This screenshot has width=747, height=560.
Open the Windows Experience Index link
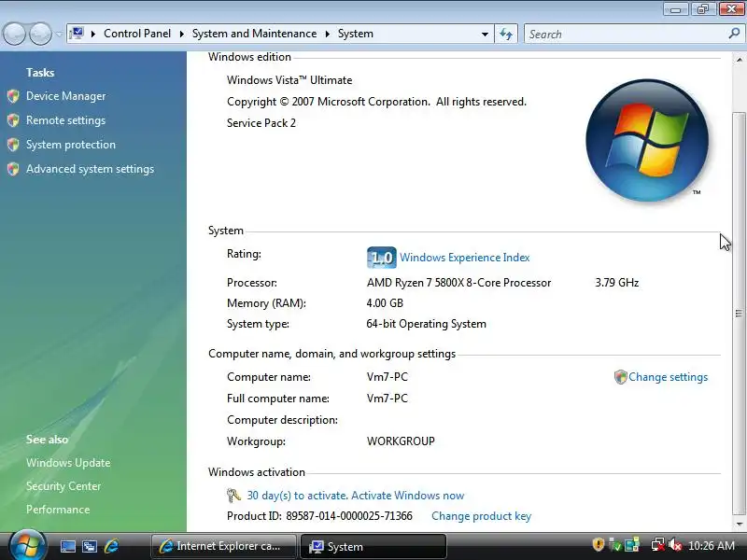click(x=464, y=258)
